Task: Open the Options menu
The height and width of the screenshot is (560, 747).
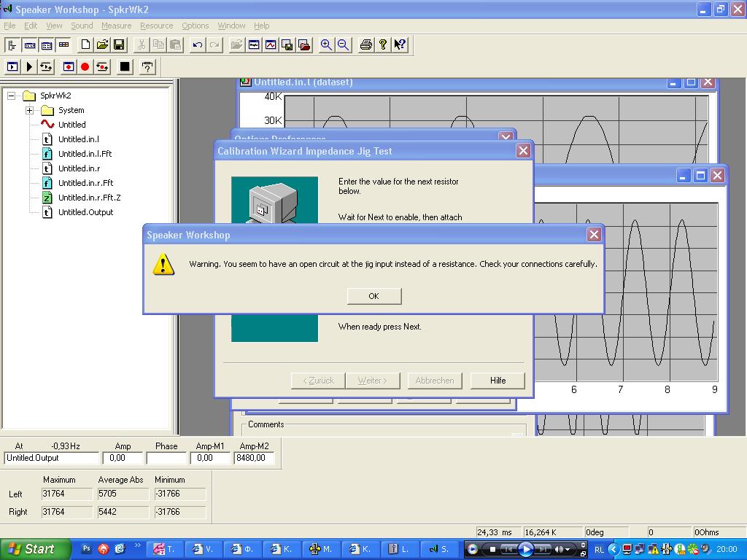Action: click(x=196, y=26)
